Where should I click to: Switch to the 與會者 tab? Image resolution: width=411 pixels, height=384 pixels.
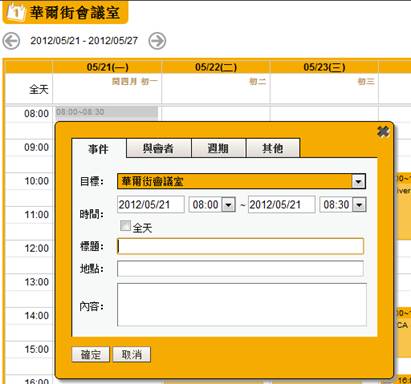[x=159, y=148]
